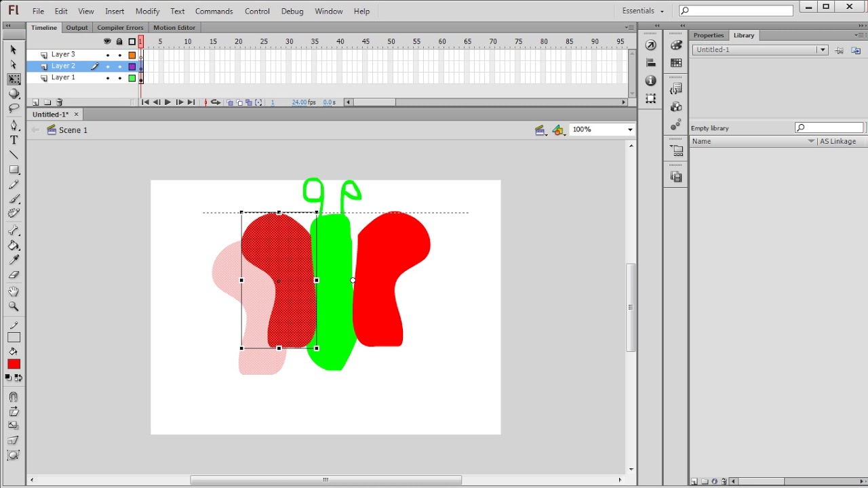
Task: Reset to black and white colors
Action: click(9, 378)
